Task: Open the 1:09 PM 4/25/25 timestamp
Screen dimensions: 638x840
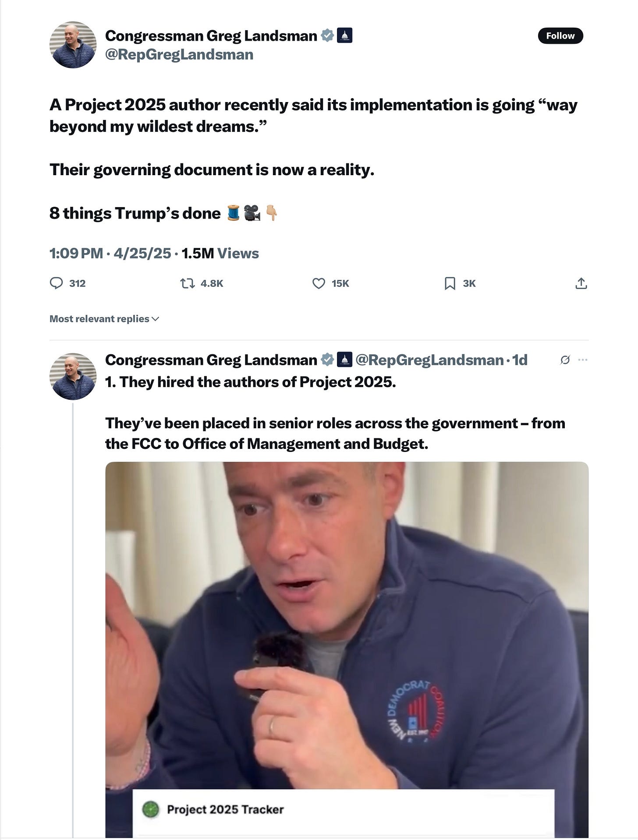Action: point(110,253)
